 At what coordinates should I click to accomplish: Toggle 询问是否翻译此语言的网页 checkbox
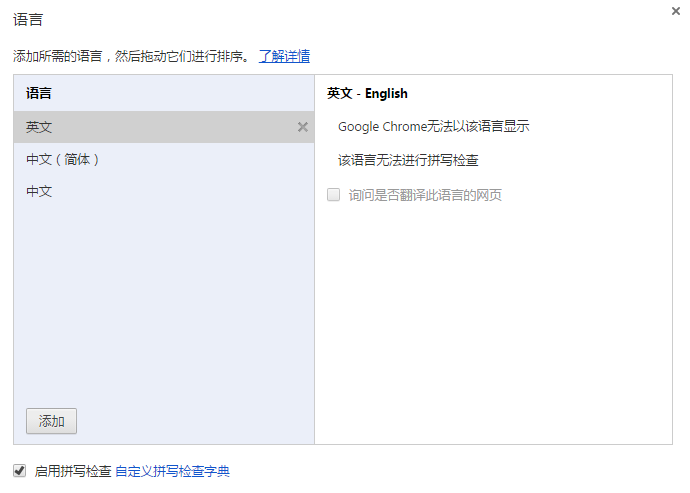coord(334,195)
